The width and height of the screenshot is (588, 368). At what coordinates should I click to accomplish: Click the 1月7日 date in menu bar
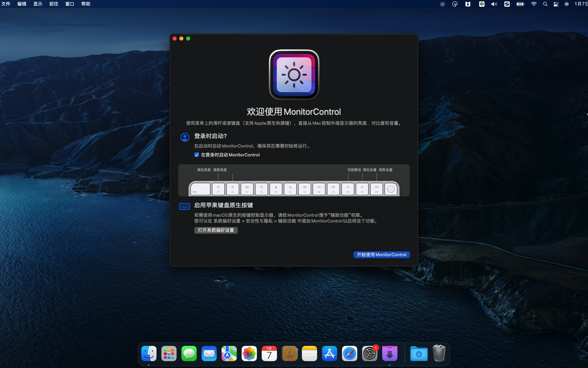coord(581,4)
